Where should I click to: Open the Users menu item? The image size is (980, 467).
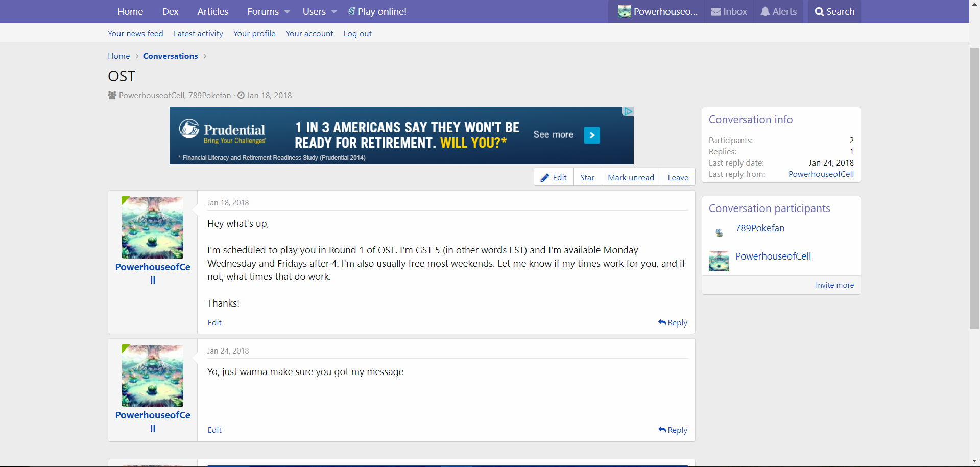(314, 11)
